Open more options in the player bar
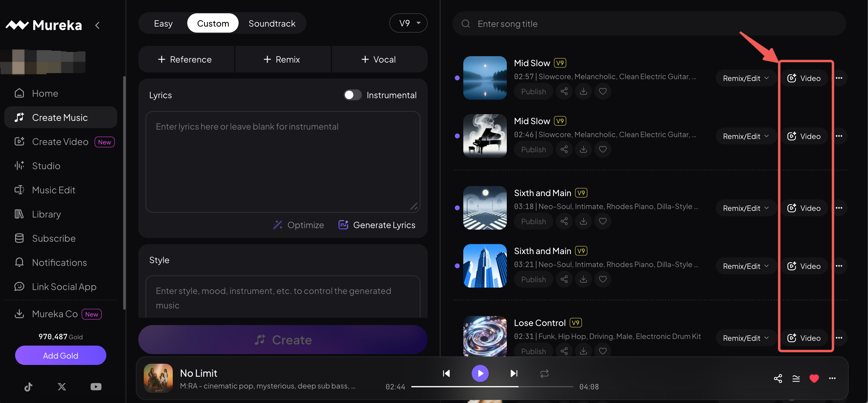 [x=832, y=378]
